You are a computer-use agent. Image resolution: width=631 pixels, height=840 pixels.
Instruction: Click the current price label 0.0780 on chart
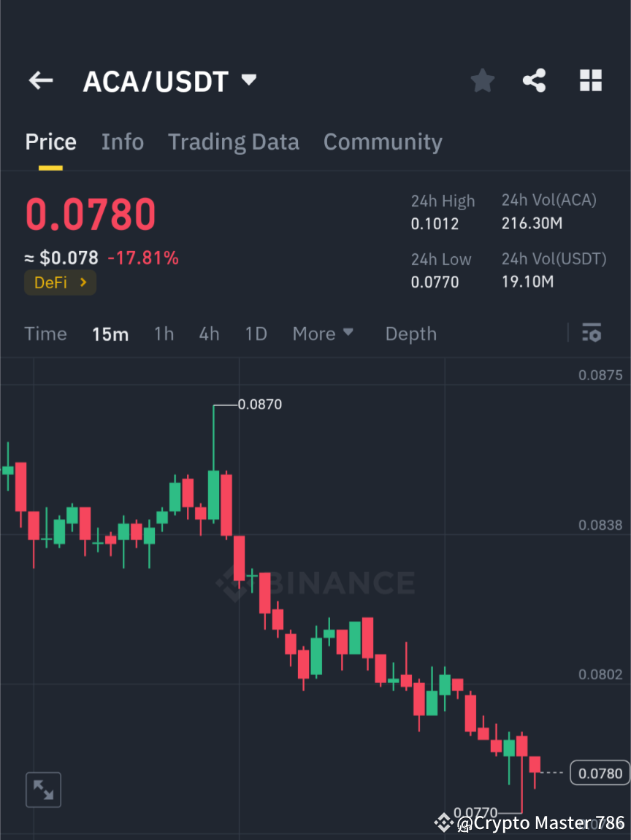coord(598,773)
